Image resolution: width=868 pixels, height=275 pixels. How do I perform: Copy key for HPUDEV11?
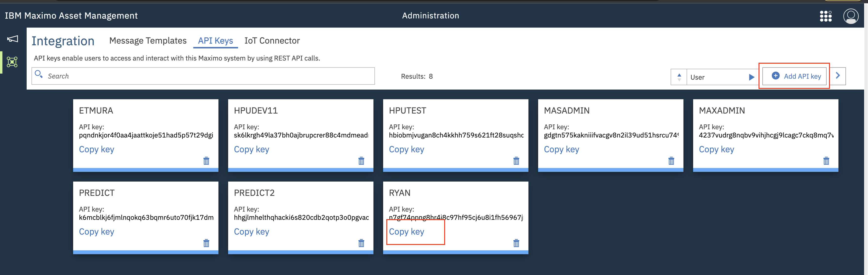pos(251,149)
